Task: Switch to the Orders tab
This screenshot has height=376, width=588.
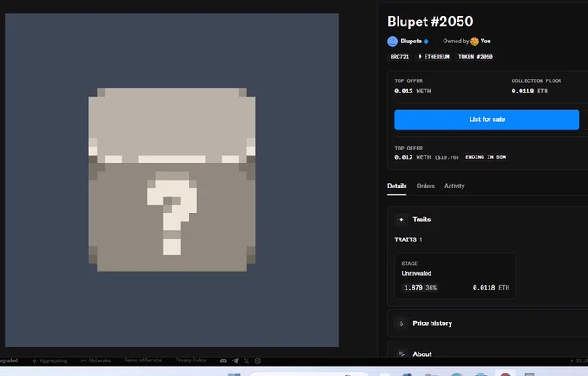Action: 425,186
